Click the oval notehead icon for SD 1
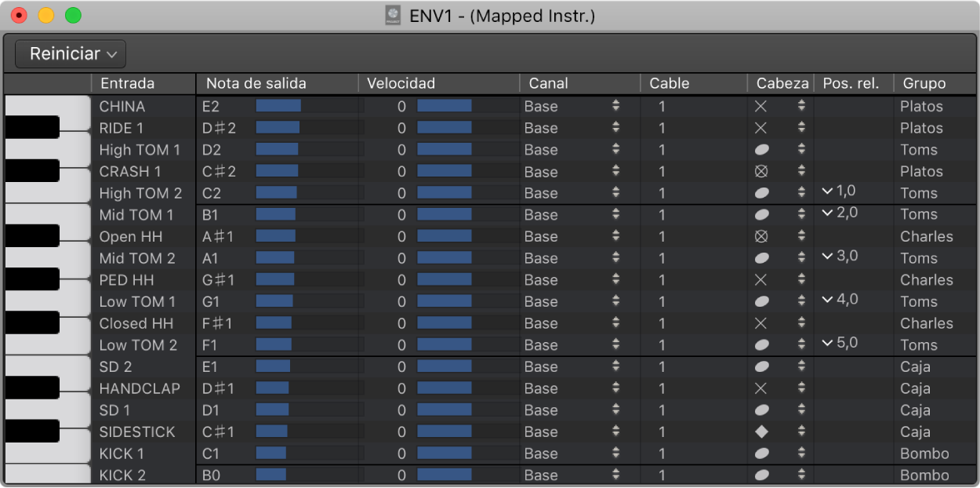 (760, 410)
